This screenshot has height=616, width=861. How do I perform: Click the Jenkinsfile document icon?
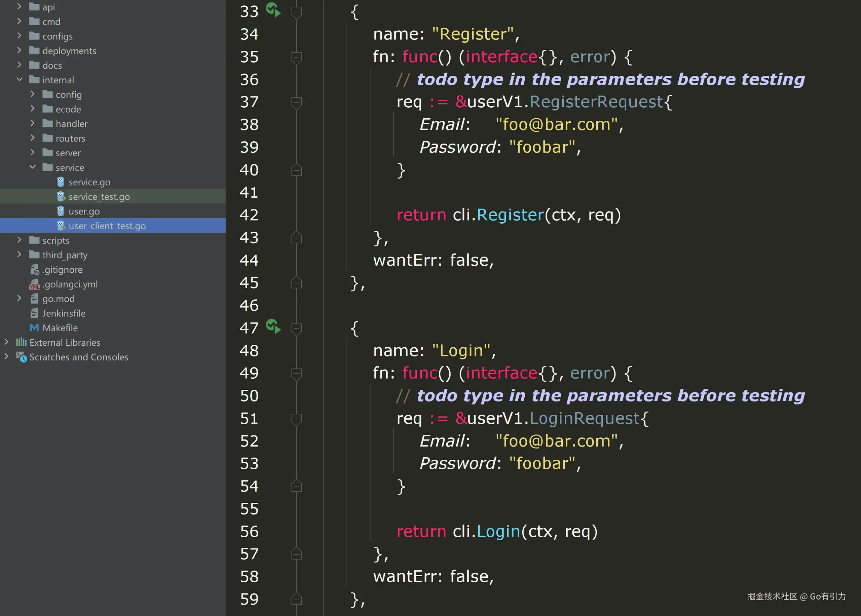pos(34,313)
